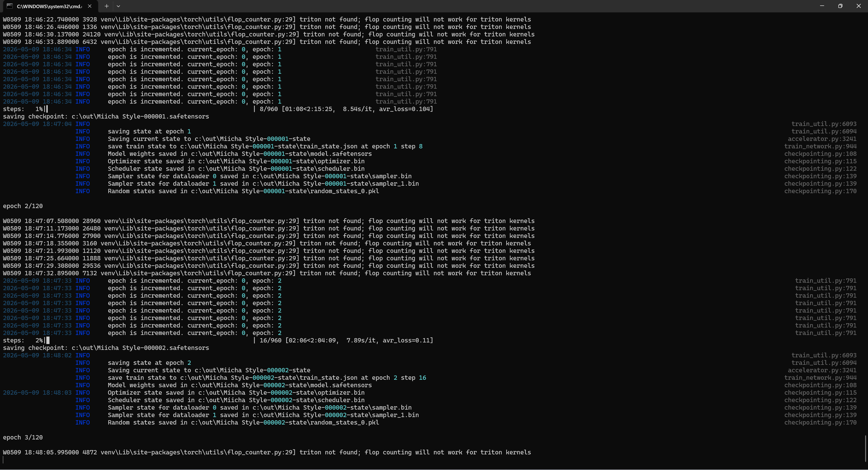Click 'Sampler state for dataloader 0' line for 000001-state
The width and height of the screenshot is (868, 470).
pos(260,176)
